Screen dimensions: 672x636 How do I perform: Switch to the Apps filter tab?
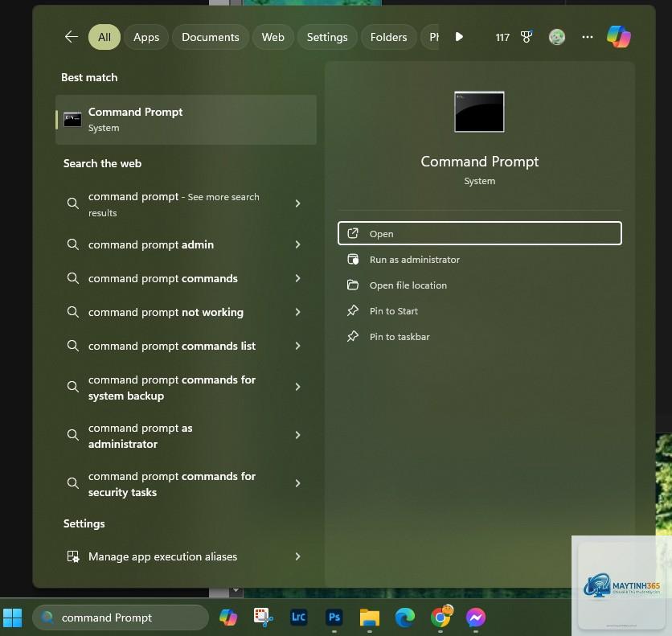coord(146,37)
